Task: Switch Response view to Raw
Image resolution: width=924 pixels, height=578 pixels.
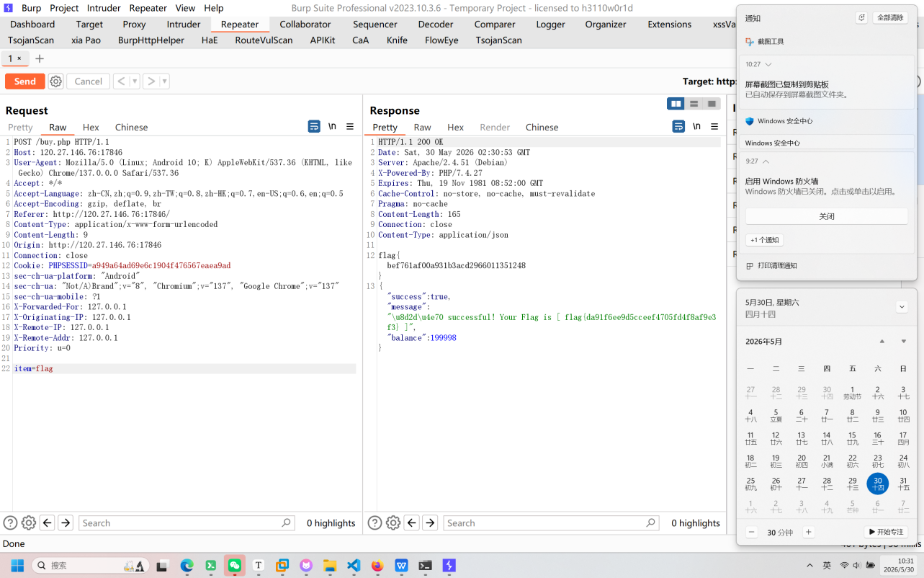Action: click(x=423, y=127)
